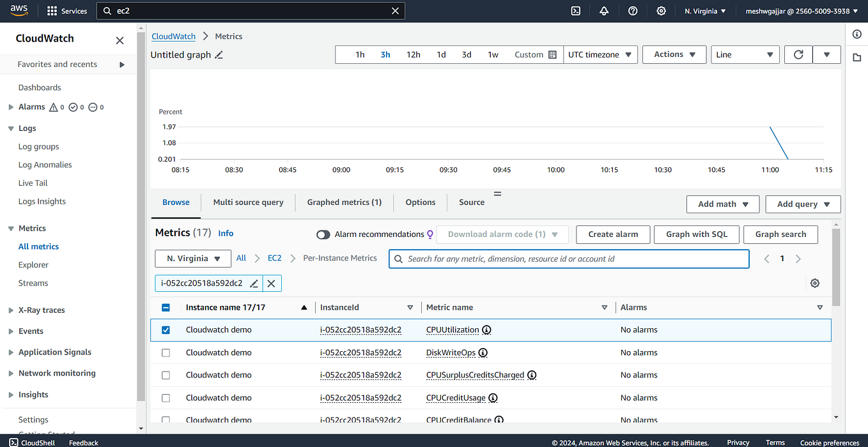Uncheck the CPUUtilization row checkbox

coord(166,330)
